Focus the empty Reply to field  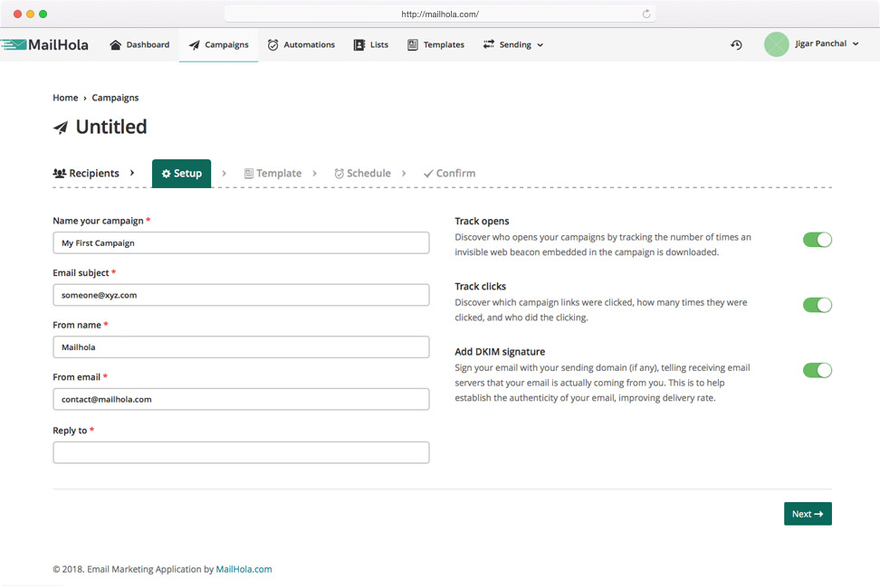242,452
